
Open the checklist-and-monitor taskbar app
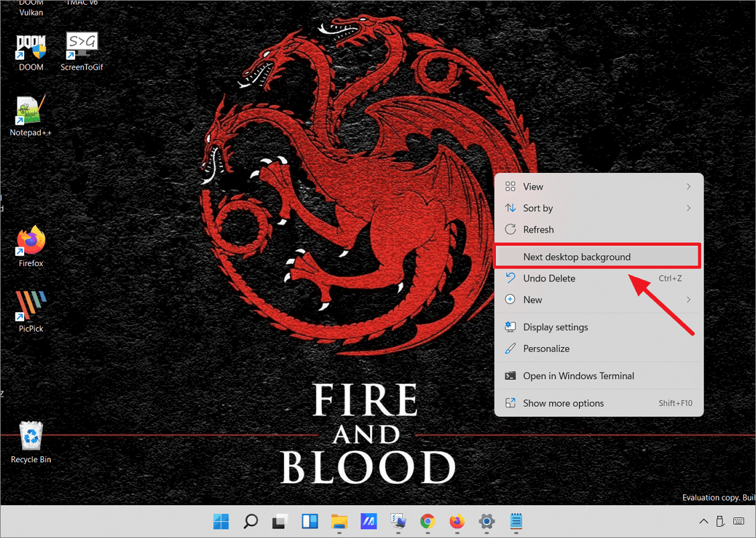[398, 521]
